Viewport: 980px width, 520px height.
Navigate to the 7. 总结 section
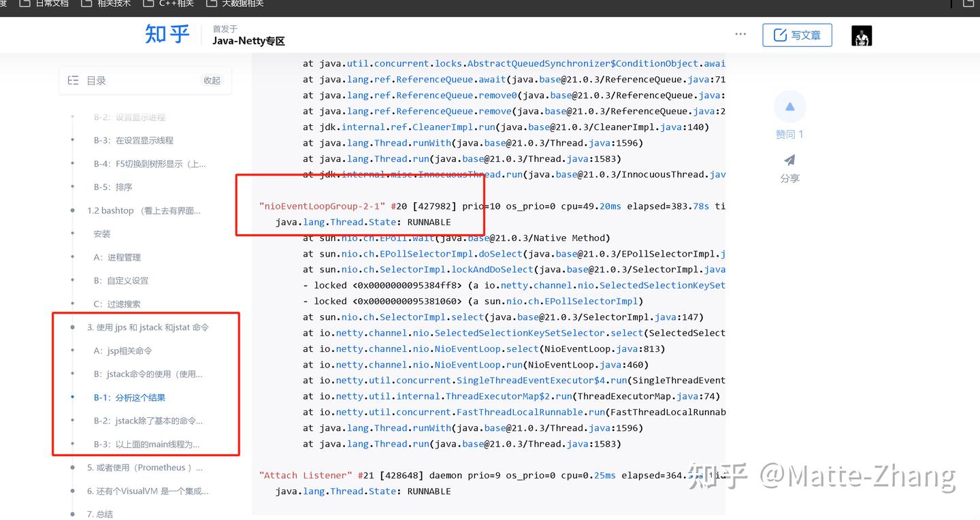point(100,514)
